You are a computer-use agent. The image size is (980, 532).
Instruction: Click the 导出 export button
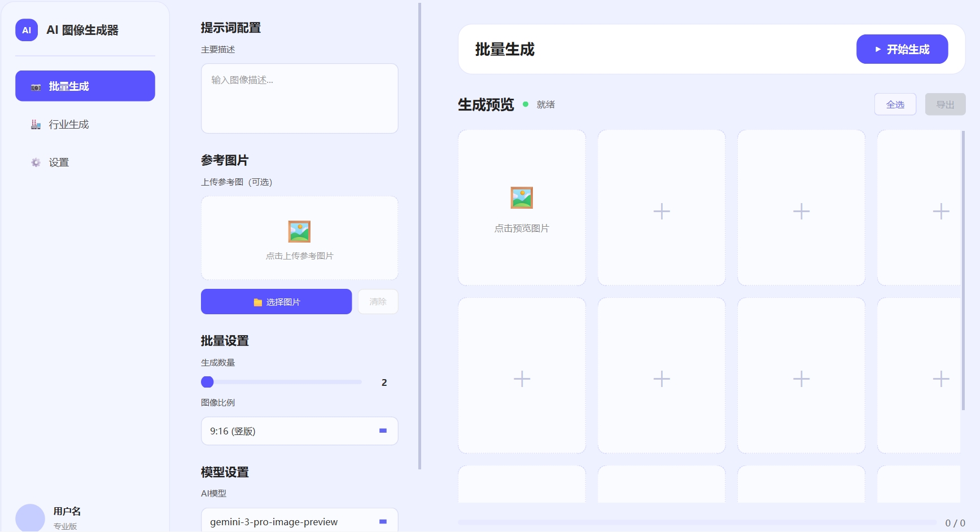(x=945, y=104)
